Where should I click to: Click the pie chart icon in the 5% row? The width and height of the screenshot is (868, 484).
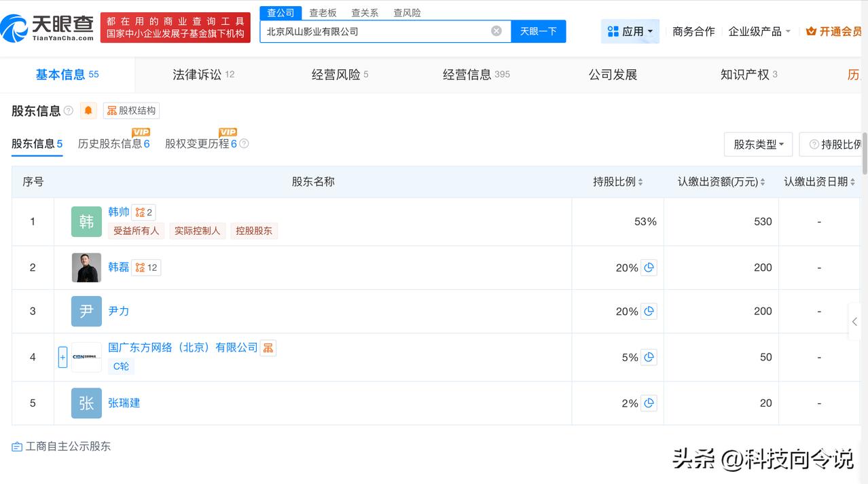click(649, 357)
